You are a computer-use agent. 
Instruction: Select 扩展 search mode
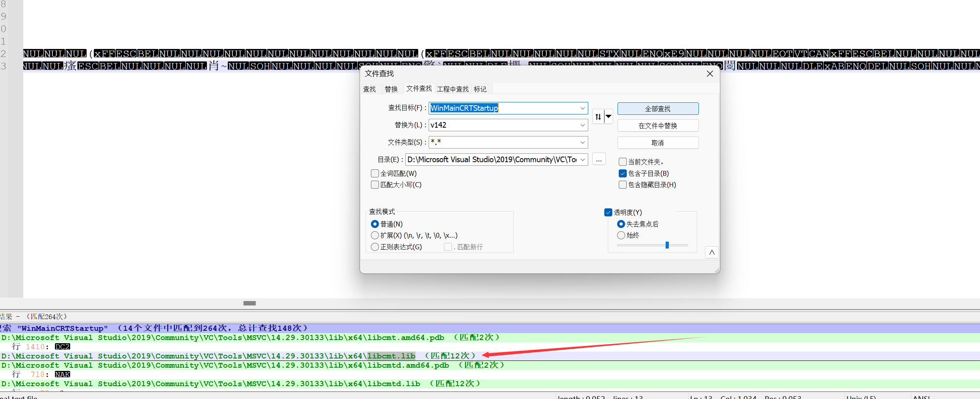tap(375, 235)
